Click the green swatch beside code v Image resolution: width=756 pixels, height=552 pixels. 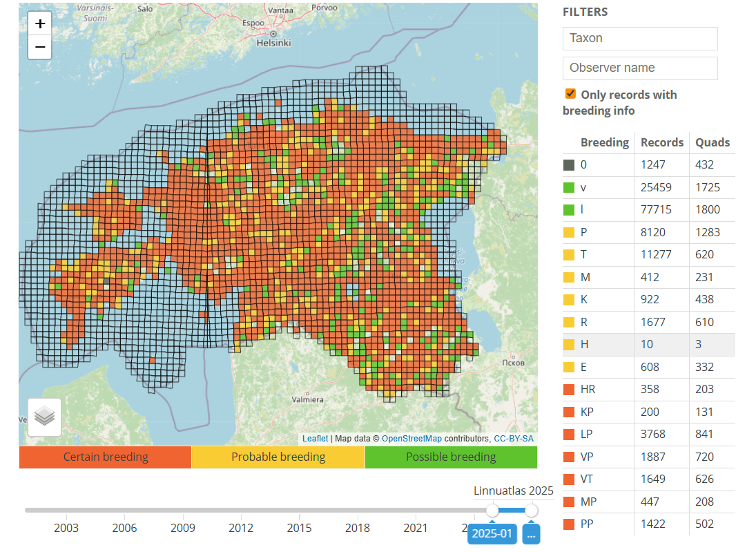569,187
